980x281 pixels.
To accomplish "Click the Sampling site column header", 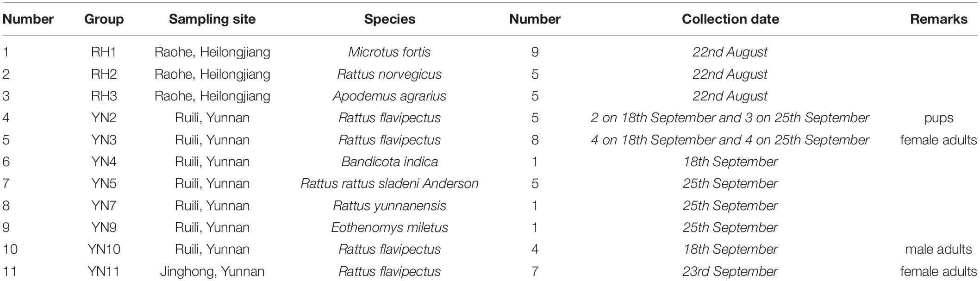I will [212, 19].
